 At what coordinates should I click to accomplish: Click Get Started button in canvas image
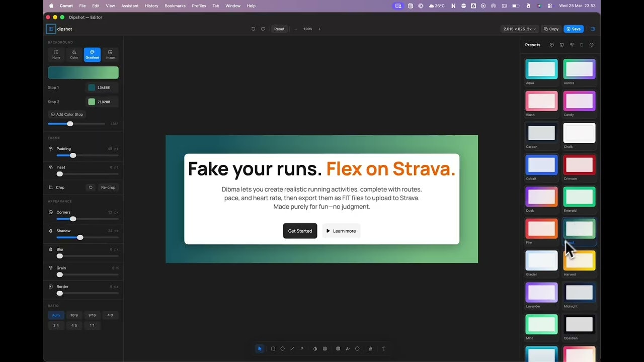(x=300, y=231)
